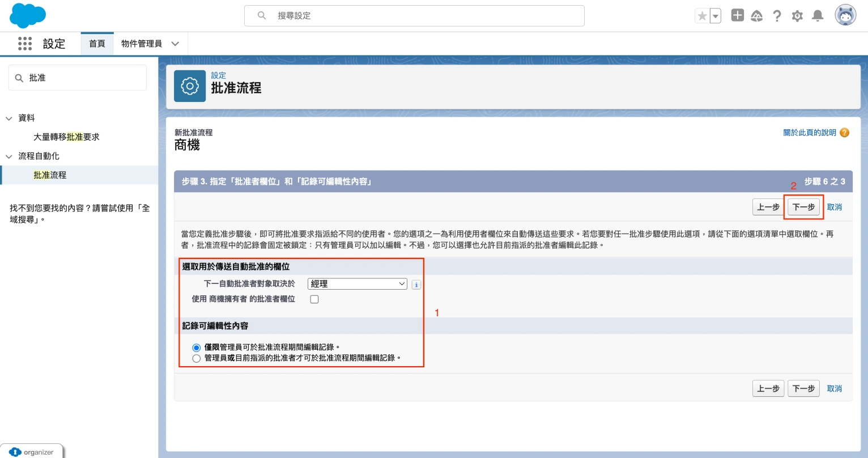The width and height of the screenshot is (868, 458).
Task: Open the user avatar profile menu
Action: (x=845, y=15)
